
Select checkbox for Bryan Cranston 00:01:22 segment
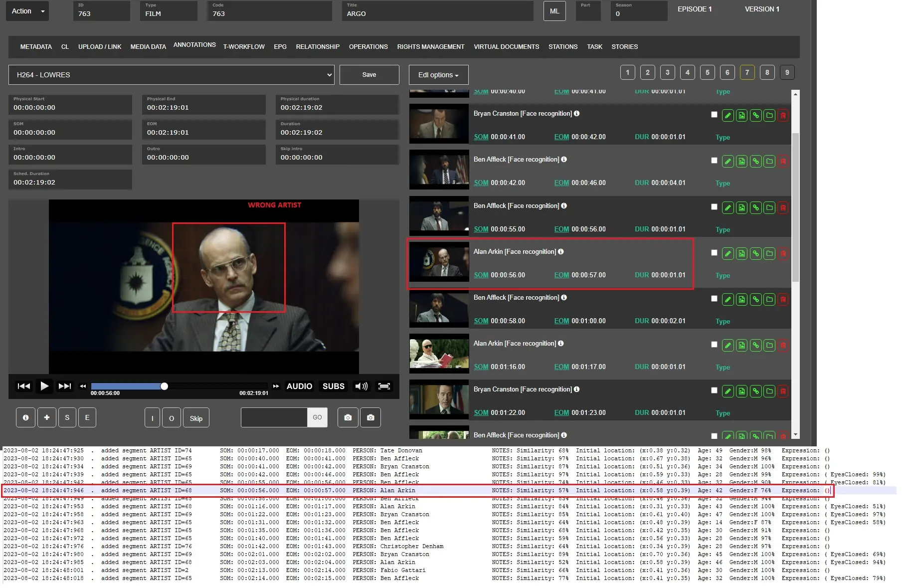click(x=714, y=391)
